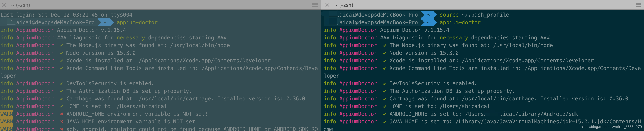
Task: Click "Carthage was found at" line, left pane
Action: click(186, 99)
